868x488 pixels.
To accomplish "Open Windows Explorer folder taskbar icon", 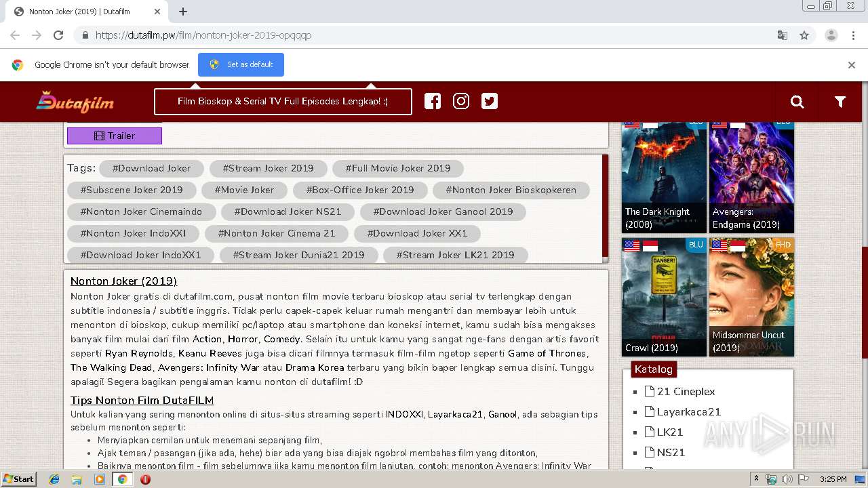I will coord(77,479).
